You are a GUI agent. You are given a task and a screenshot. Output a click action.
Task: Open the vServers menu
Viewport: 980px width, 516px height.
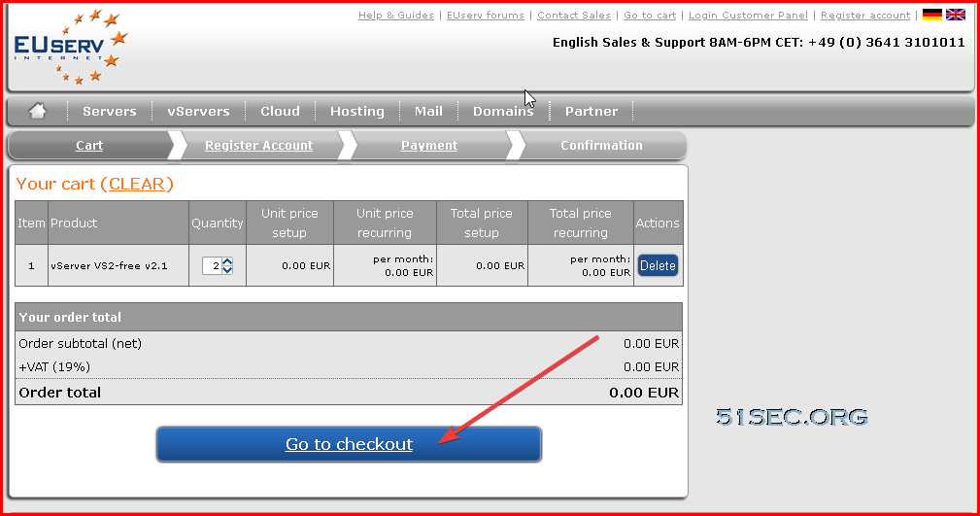pyautogui.click(x=198, y=112)
